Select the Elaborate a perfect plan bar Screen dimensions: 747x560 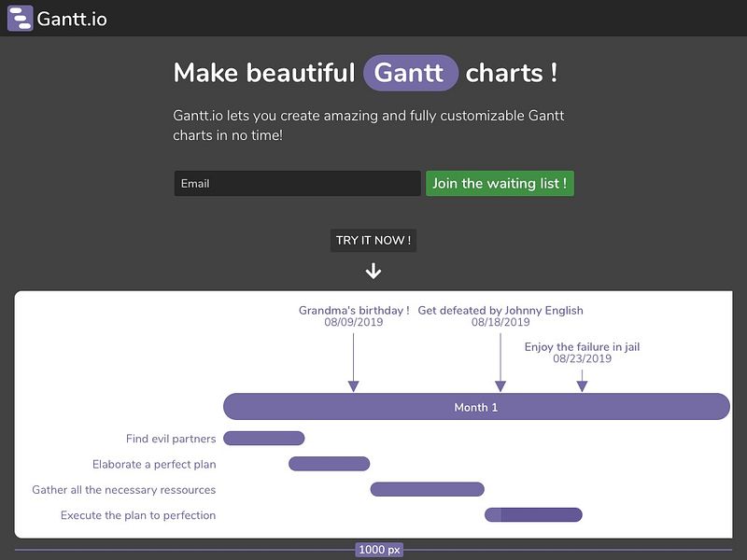[x=330, y=464]
